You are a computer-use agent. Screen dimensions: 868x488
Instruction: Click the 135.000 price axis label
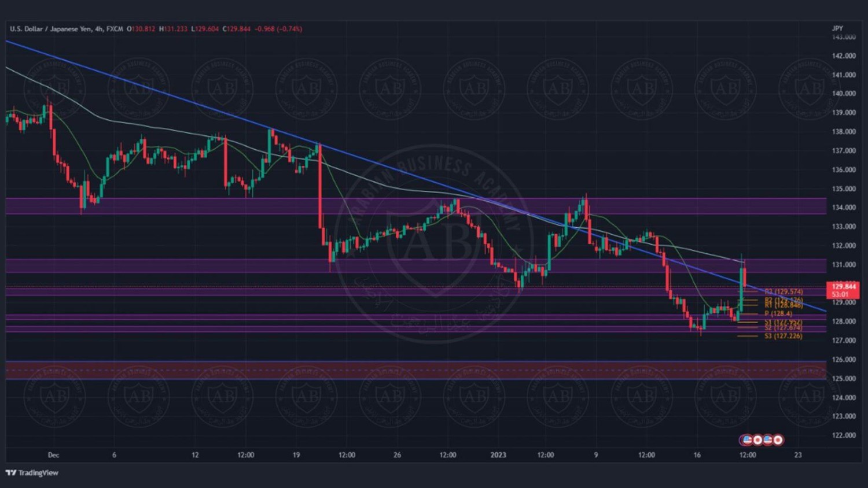point(844,189)
